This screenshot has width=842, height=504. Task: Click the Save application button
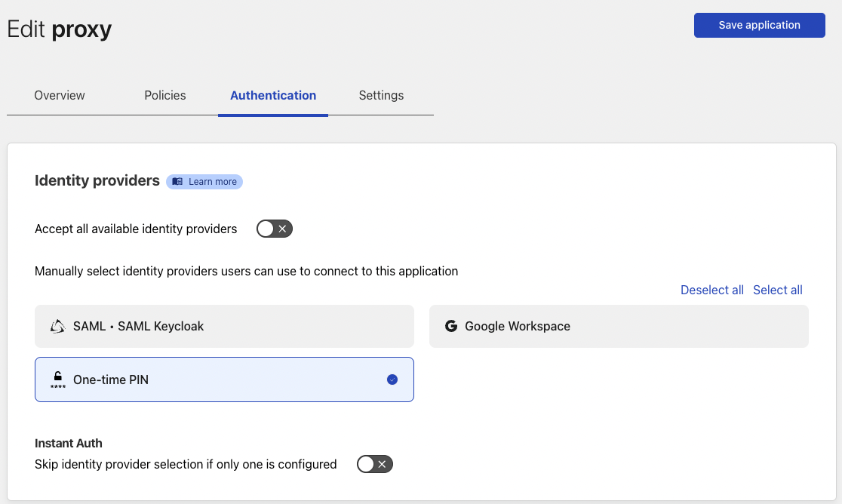pyautogui.click(x=759, y=25)
